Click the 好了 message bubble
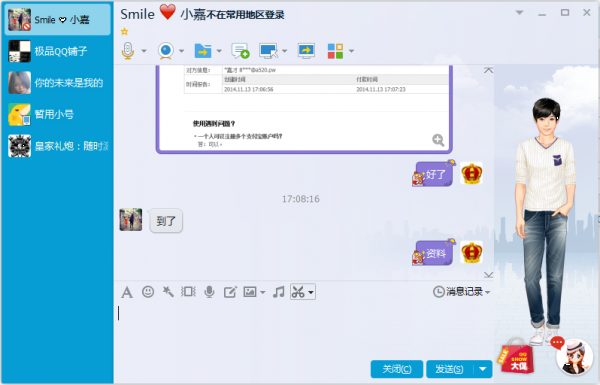Image resolution: width=600 pixels, height=385 pixels. click(x=434, y=174)
